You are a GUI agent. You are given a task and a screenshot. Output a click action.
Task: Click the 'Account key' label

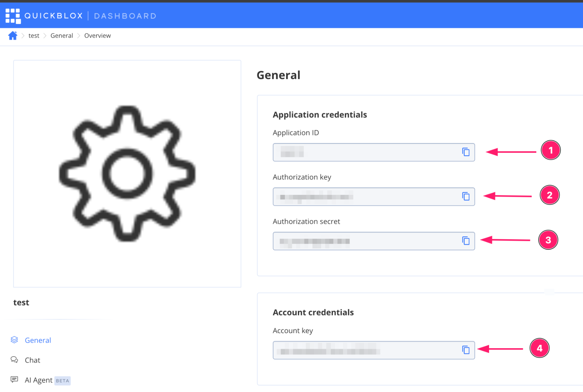pyautogui.click(x=293, y=331)
